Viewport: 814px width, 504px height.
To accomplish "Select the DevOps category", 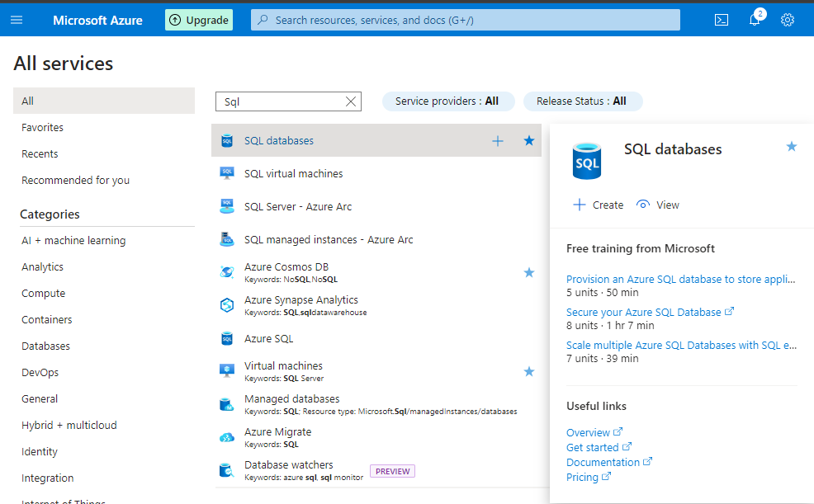I will click(40, 373).
